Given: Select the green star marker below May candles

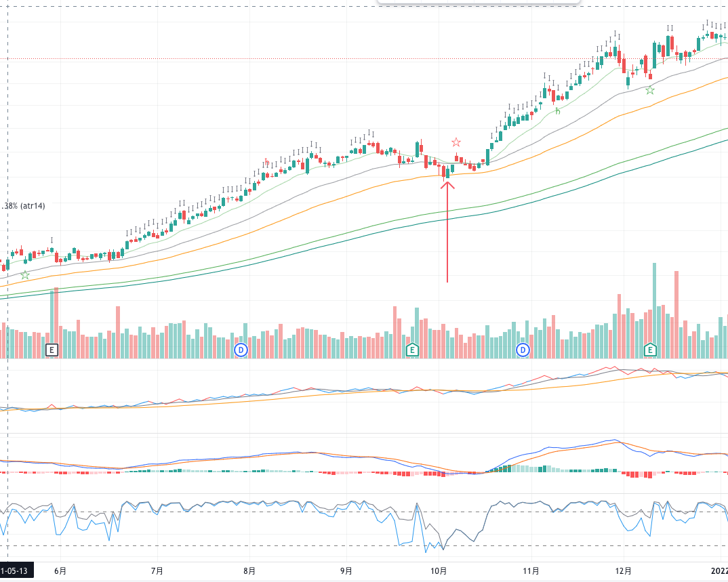Looking at the screenshot, I should coord(24,275).
